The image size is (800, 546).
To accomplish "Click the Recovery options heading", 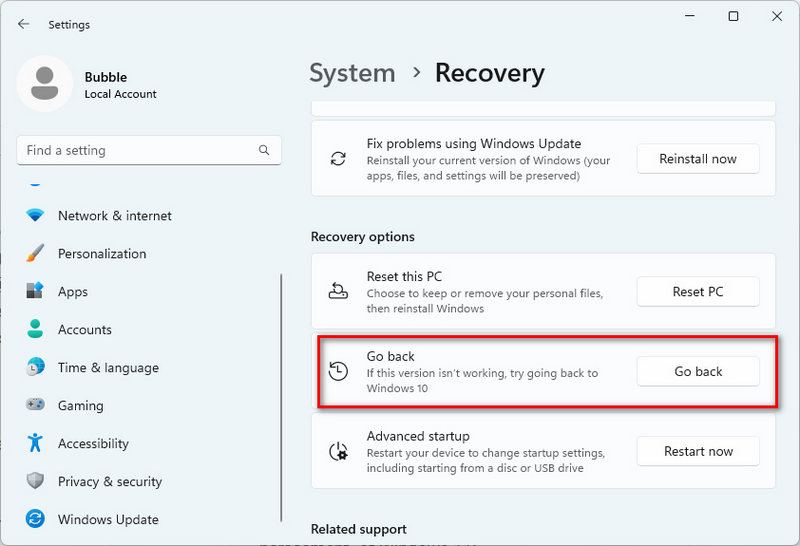I will point(363,237).
